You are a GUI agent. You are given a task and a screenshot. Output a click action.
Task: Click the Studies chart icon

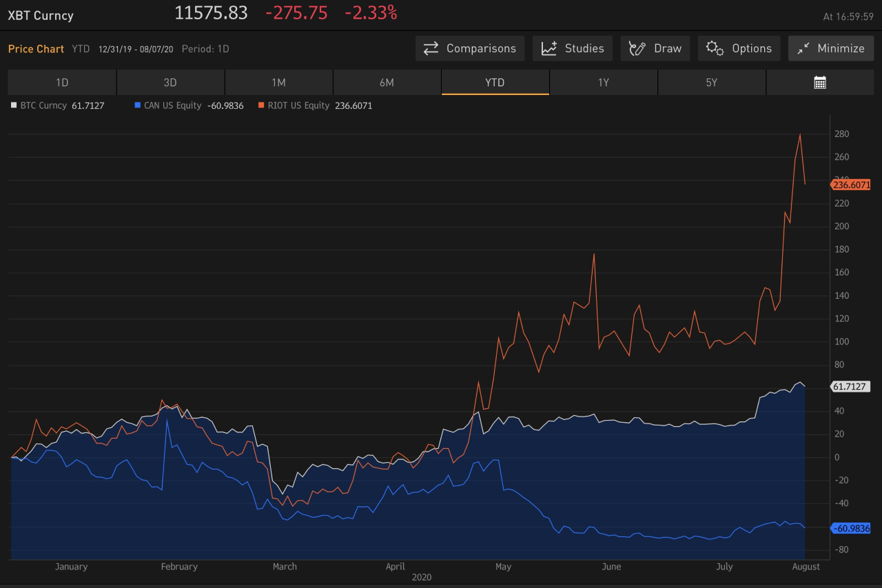click(549, 48)
